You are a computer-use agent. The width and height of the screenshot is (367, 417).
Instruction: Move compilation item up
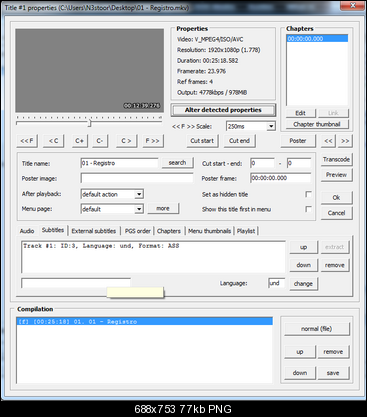point(300,352)
